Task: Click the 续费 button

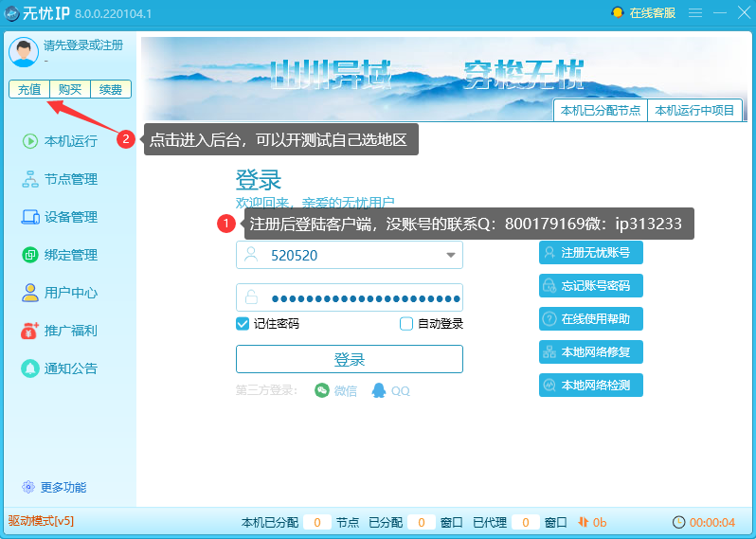Action: click(111, 89)
